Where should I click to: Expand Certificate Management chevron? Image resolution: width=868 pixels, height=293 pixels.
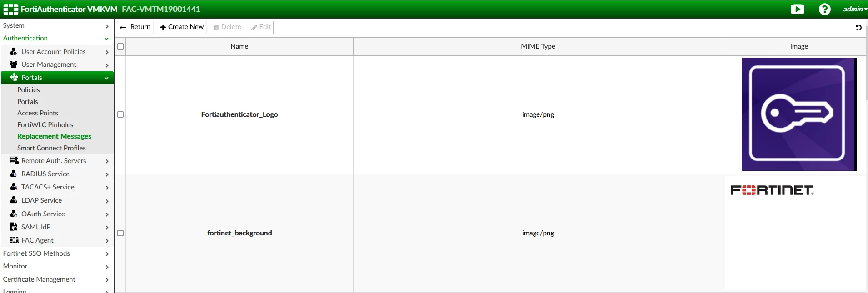[x=107, y=280]
